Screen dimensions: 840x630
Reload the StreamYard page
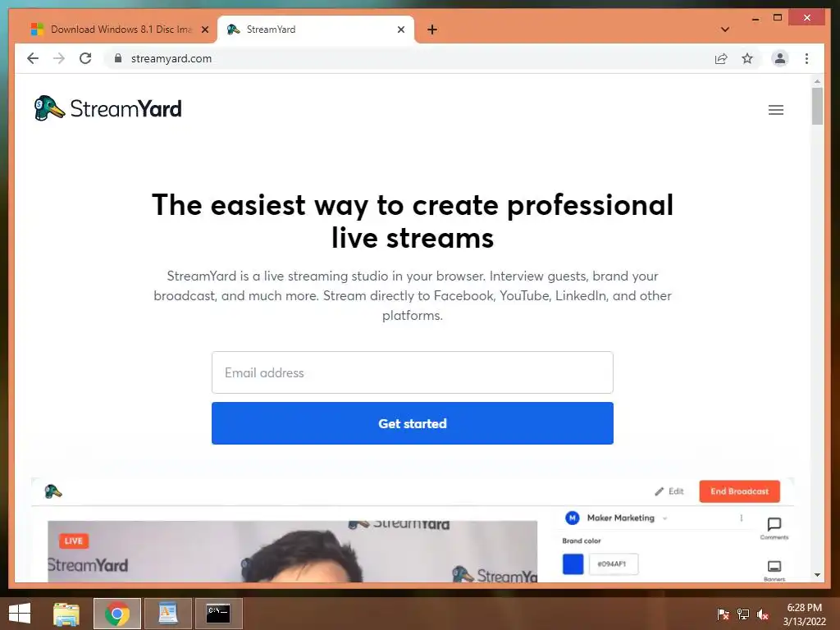pos(85,58)
